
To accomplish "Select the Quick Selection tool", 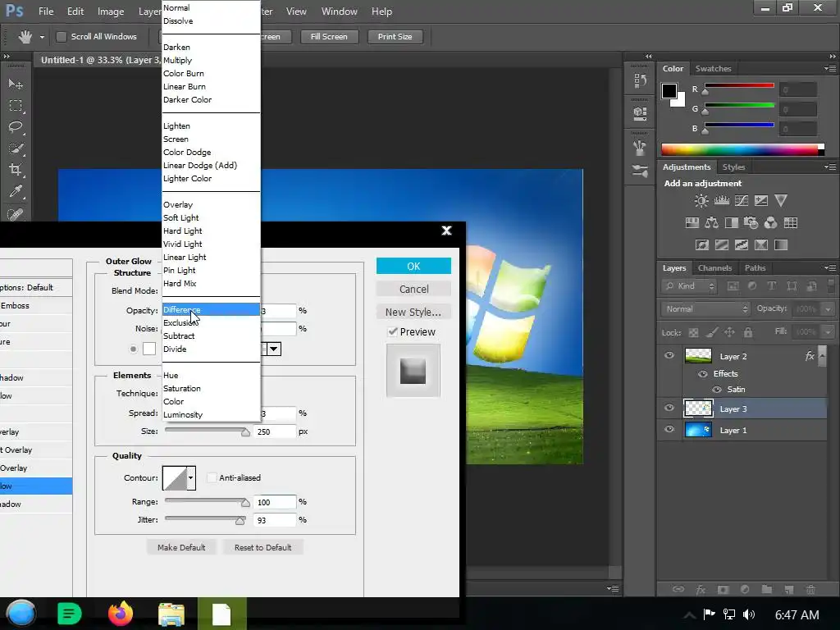I will [16, 148].
